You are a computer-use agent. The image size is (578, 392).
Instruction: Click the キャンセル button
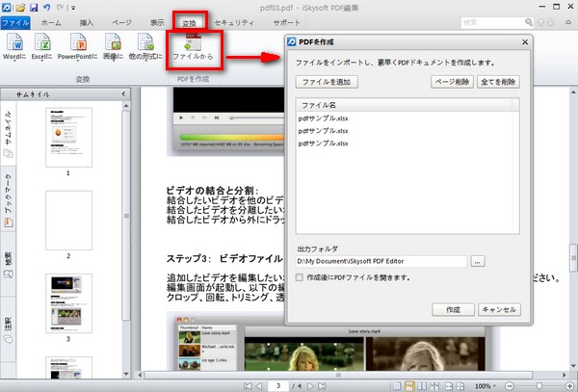click(x=499, y=309)
